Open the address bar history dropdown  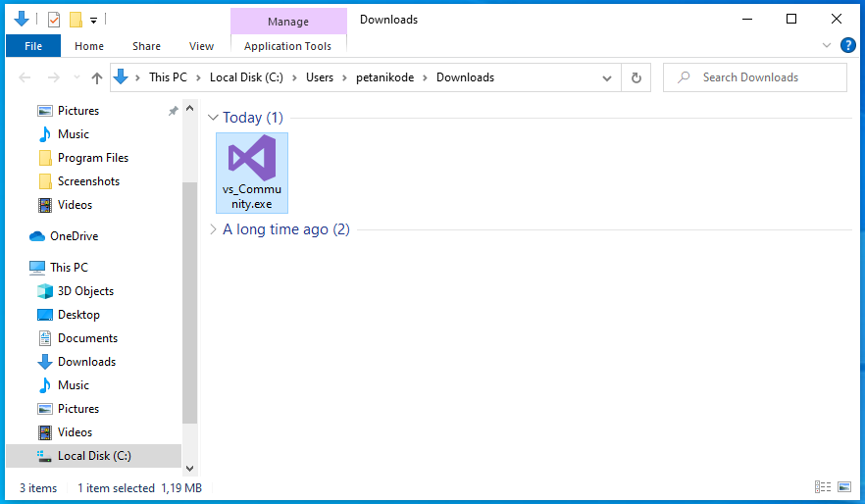(607, 77)
